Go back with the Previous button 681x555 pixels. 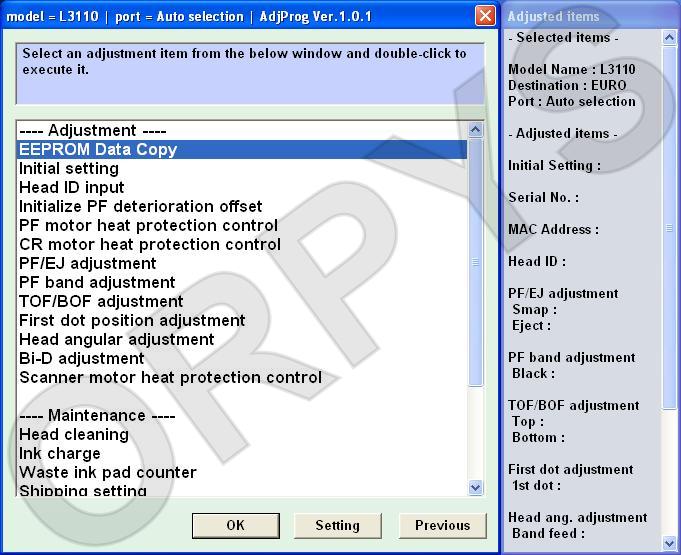point(443,525)
